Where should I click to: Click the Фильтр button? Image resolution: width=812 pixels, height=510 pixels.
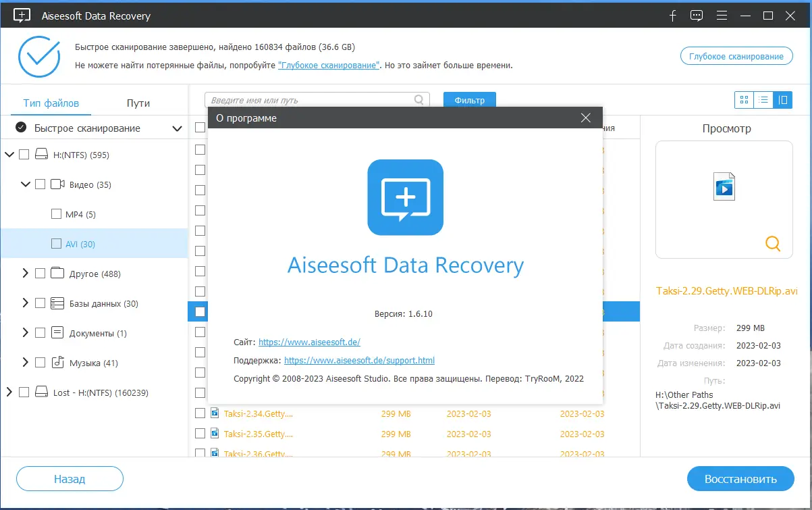(x=470, y=100)
